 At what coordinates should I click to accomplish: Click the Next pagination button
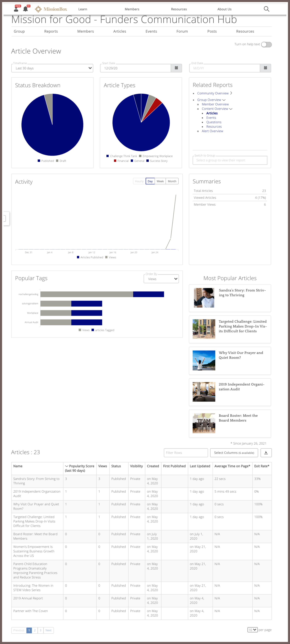(48, 630)
